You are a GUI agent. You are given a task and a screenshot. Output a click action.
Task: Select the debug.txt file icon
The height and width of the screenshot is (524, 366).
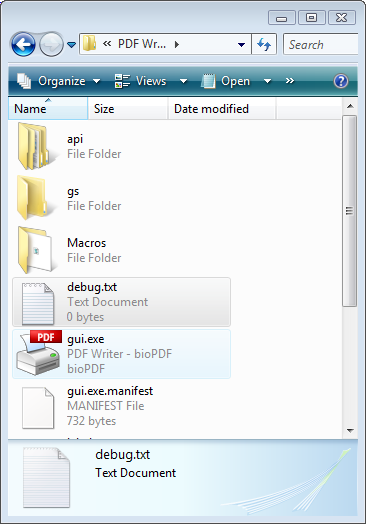pyautogui.click(x=38, y=304)
